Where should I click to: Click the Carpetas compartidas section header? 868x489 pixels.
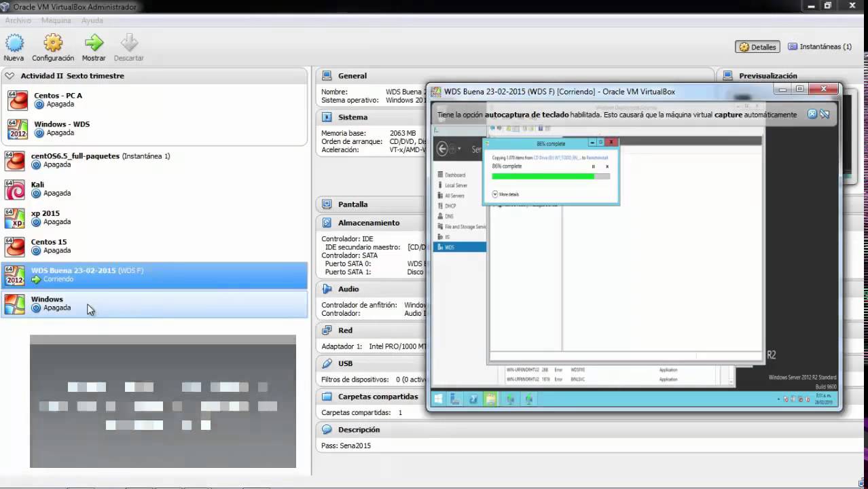tap(378, 397)
